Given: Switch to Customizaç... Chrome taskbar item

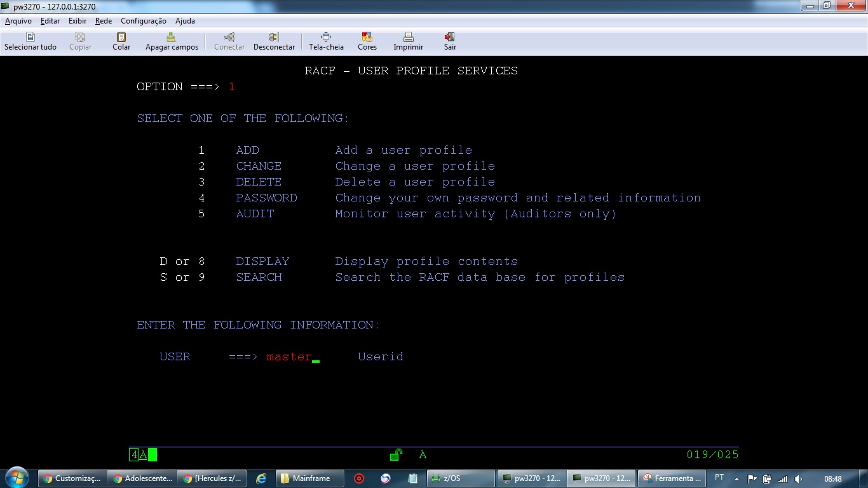Looking at the screenshot, I should pos(72,478).
